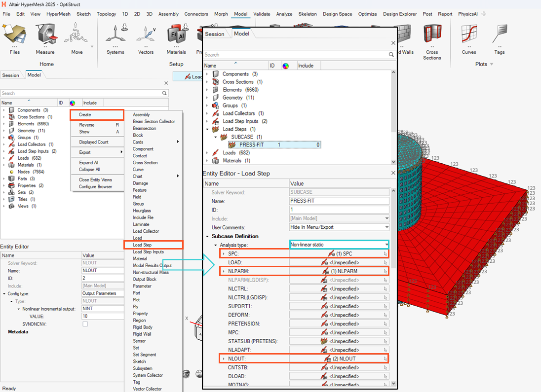
Task: Open the Systems tool icon
Action: 116,34
